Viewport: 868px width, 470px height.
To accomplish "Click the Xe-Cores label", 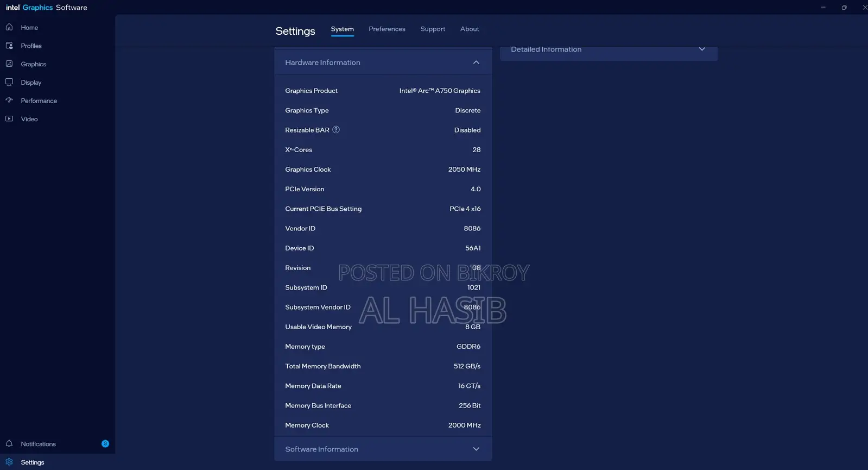I will 299,149.
